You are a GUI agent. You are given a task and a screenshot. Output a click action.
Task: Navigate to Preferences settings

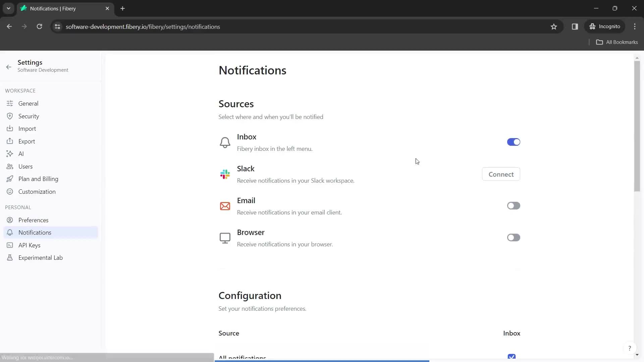pos(33,220)
